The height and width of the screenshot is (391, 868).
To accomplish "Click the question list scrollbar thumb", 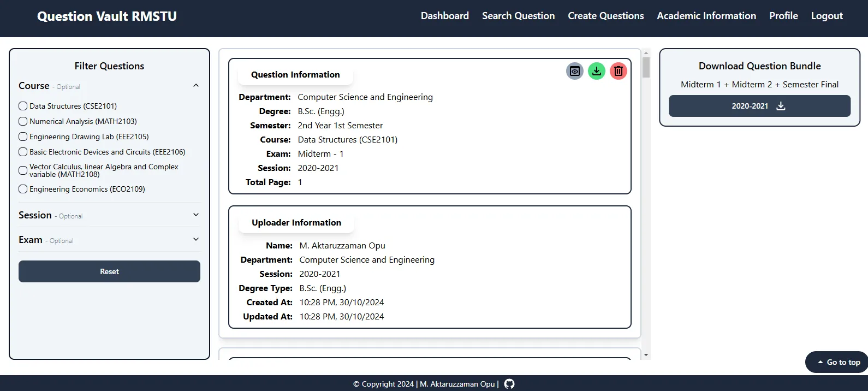I will 646,68.
